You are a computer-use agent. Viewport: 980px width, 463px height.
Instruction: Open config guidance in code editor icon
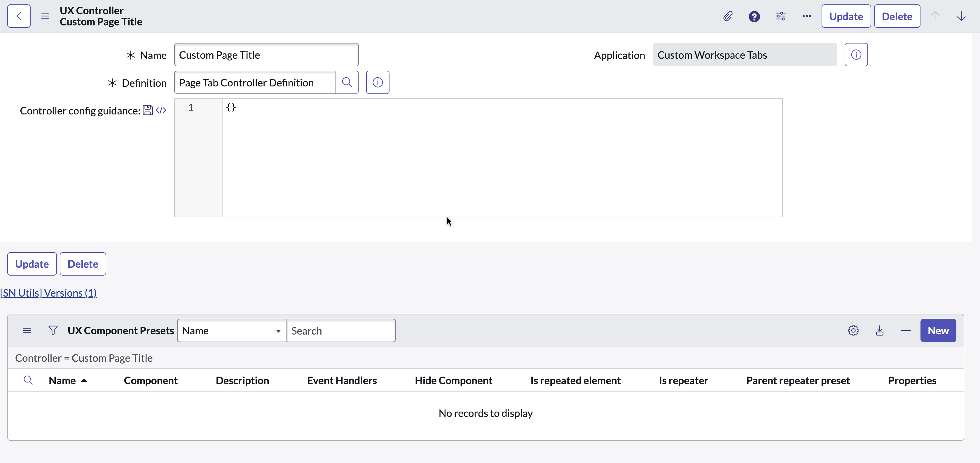point(161,110)
